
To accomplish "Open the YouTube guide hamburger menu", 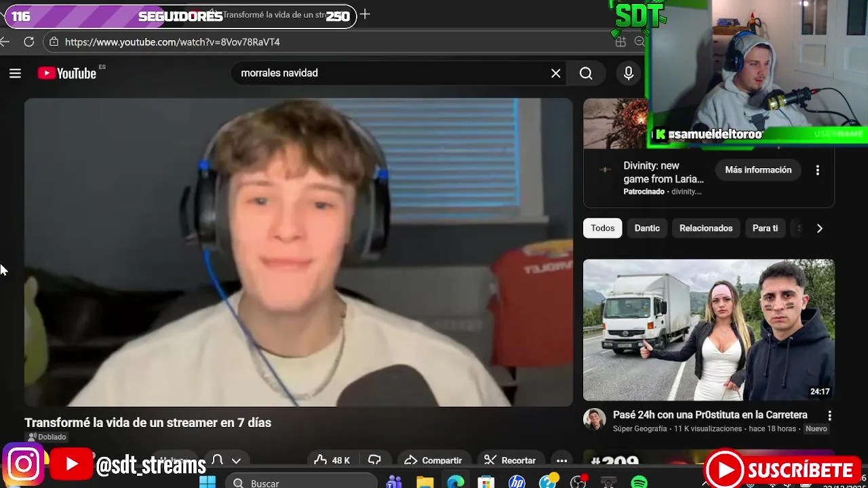I will click(15, 73).
